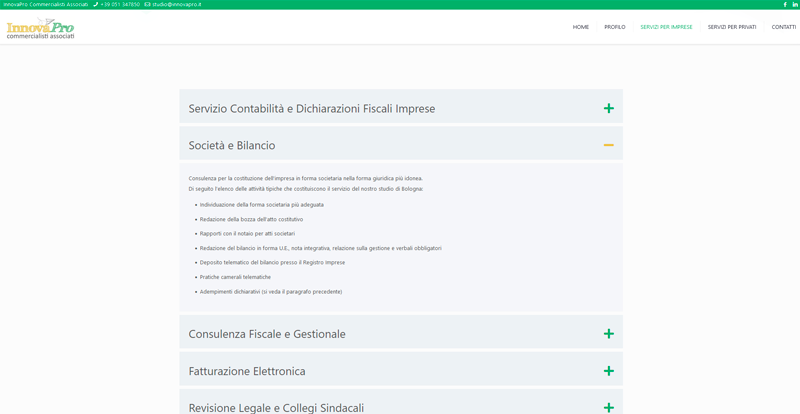Viewport: 800px width, 414px height.
Task: Collapse the Società e Bilancio heading
Action: (x=232, y=145)
